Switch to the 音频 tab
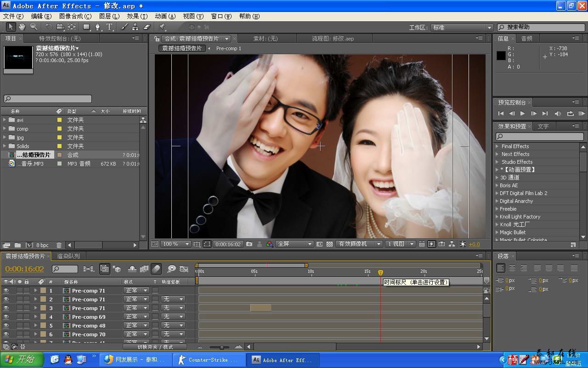Image resolution: width=588 pixels, height=368 pixels. [x=526, y=39]
